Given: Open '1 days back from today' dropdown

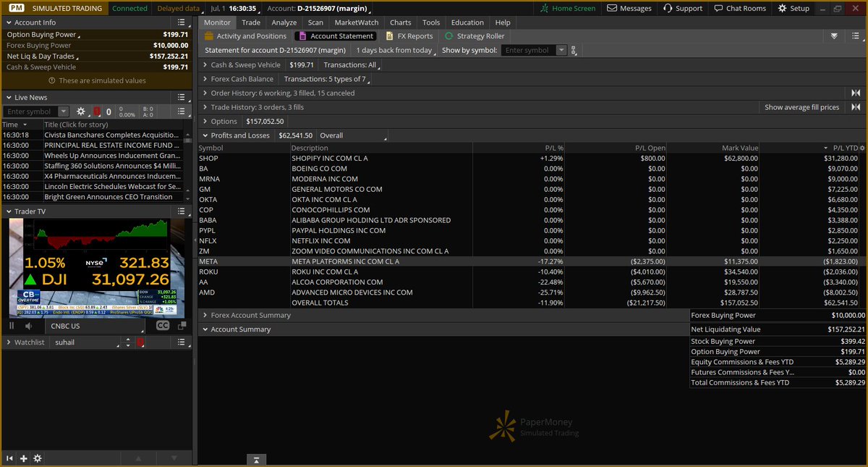Looking at the screenshot, I should tap(396, 51).
